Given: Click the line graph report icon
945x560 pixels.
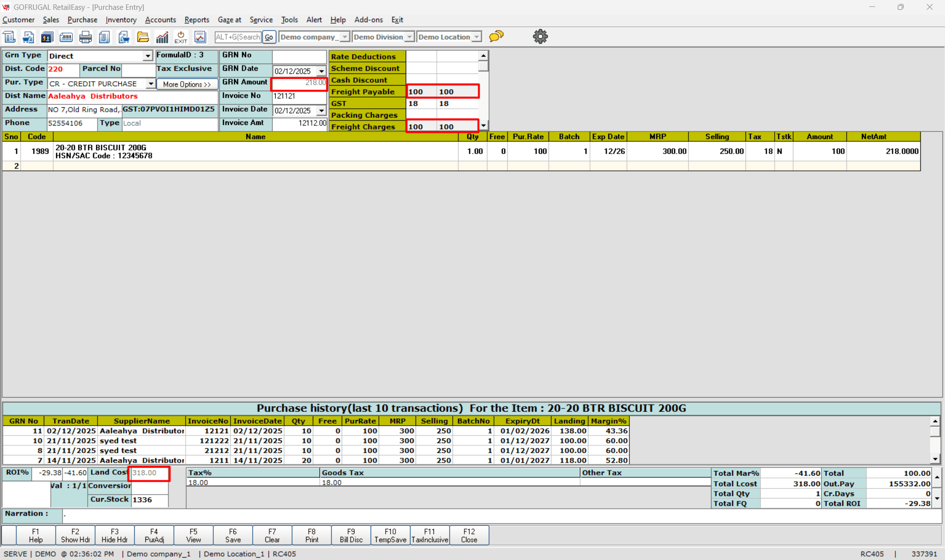Looking at the screenshot, I should pyautogui.click(x=200, y=37).
